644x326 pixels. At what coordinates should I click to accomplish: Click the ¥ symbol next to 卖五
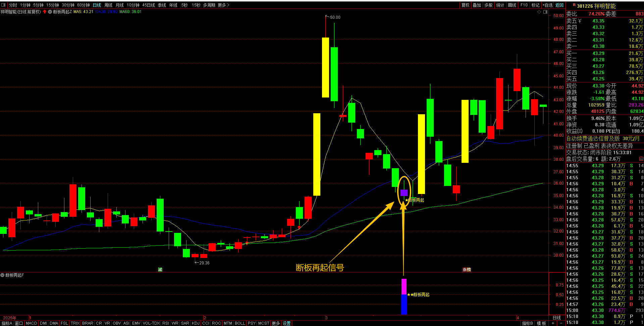click(580, 21)
